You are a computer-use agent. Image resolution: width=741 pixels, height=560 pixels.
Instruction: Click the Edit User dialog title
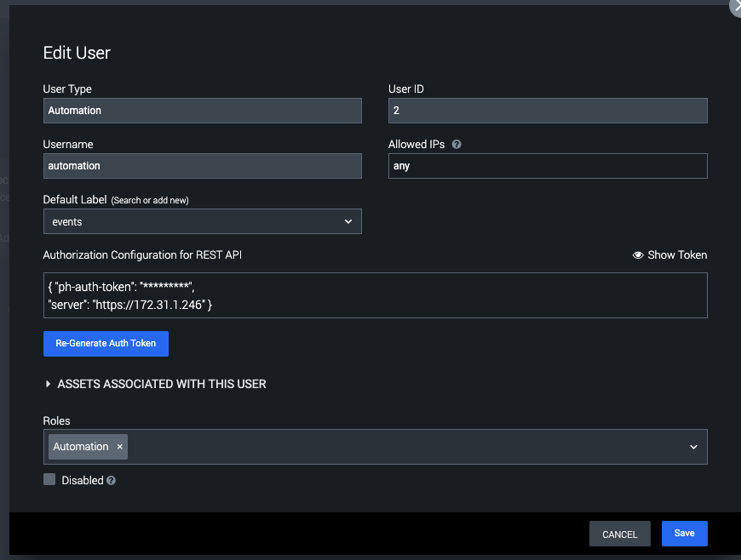pos(77,53)
